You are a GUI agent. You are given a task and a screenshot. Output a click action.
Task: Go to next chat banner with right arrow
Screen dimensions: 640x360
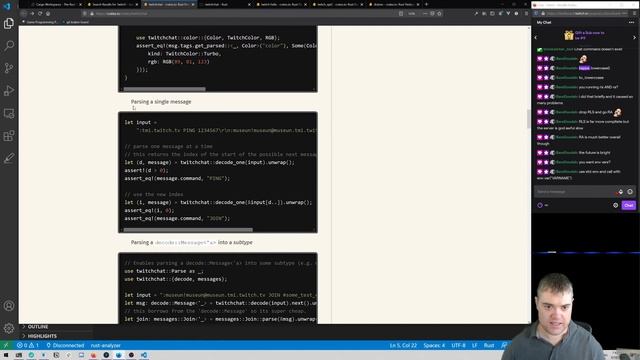[x=634, y=37]
